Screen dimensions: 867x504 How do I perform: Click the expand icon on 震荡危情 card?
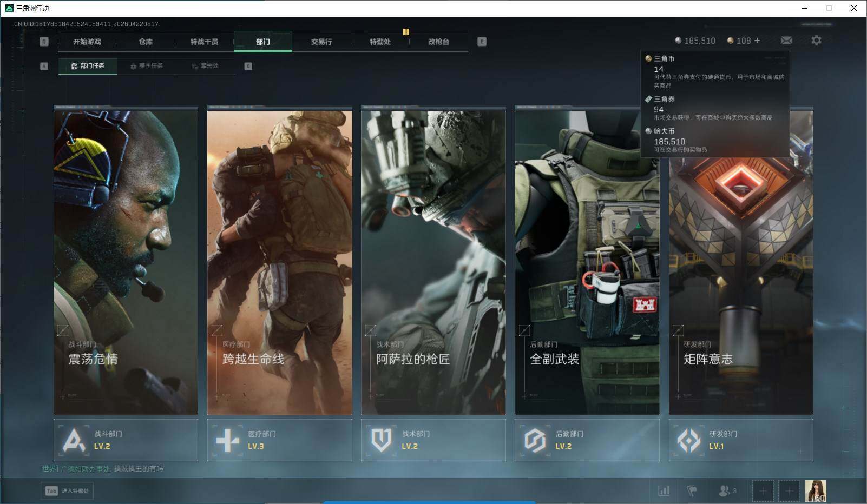pyautogui.click(x=63, y=330)
